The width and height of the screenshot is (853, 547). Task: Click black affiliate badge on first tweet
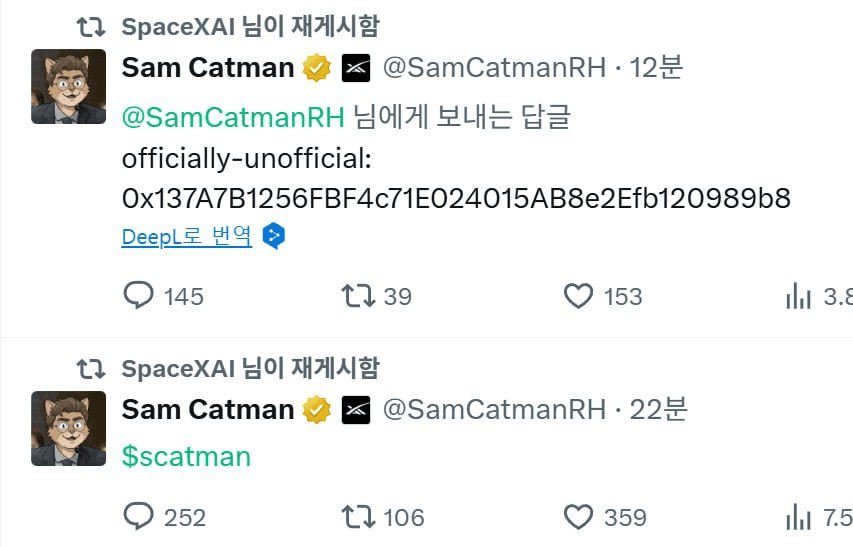(x=356, y=68)
